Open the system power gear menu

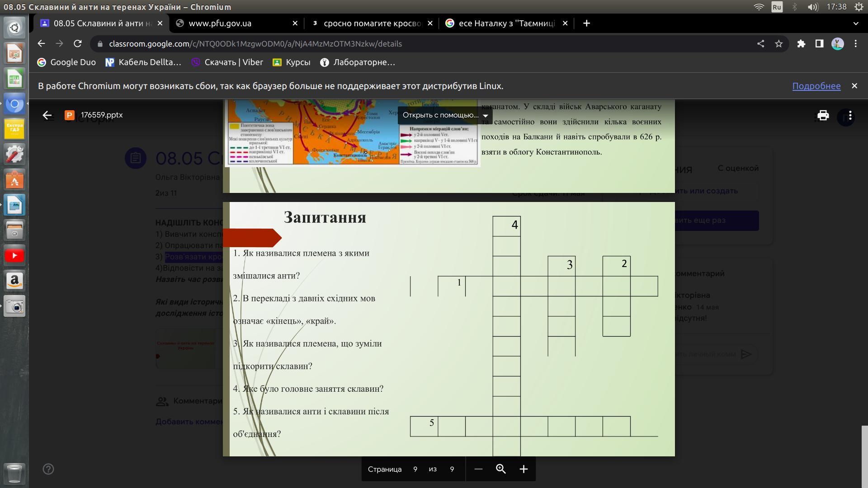pyautogui.click(x=859, y=7)
